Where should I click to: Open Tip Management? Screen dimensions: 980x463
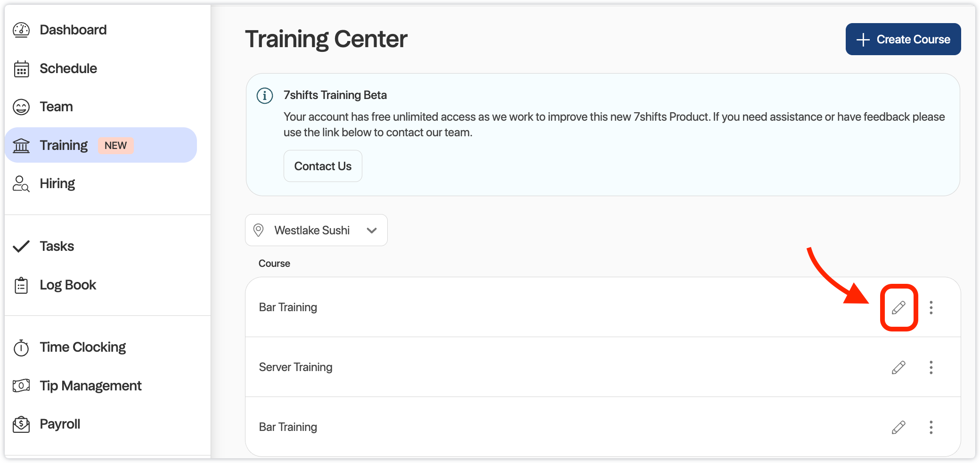click(90, 386)
